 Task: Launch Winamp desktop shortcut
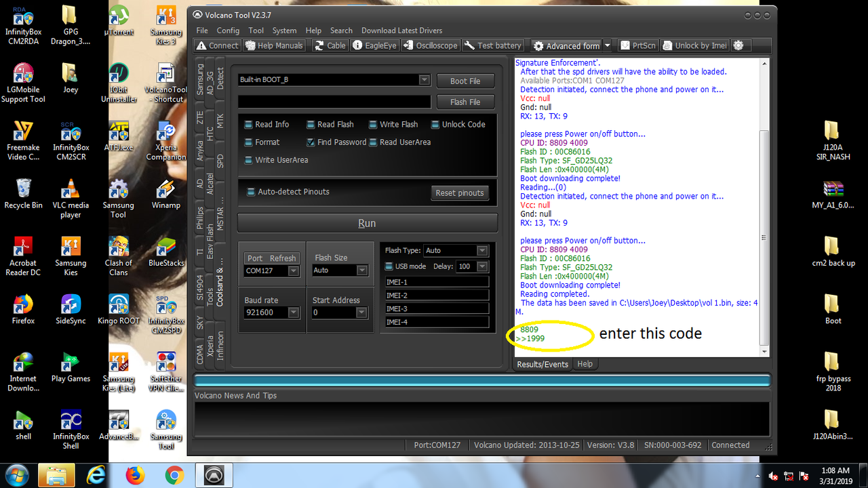coord(166,194)
